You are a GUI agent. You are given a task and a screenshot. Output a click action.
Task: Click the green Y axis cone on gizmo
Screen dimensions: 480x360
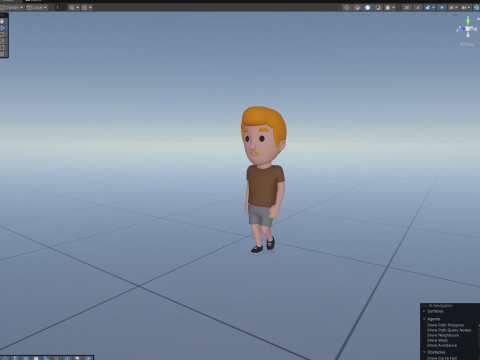(x=468, y=22)
